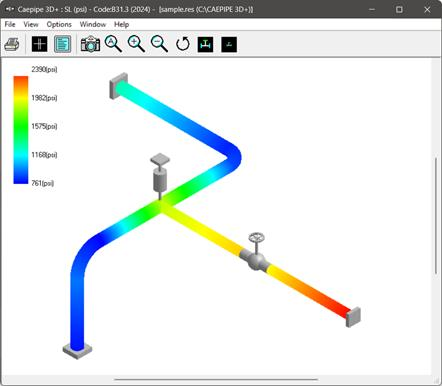Click the printer icon in toolbar

coord(12,44)
